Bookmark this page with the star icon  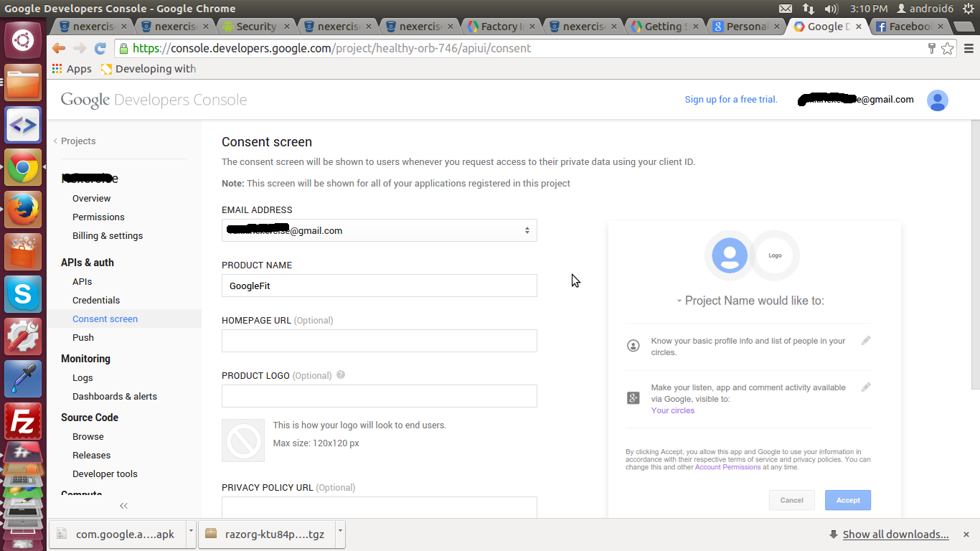pyautogui.click(x=948, y=49)
